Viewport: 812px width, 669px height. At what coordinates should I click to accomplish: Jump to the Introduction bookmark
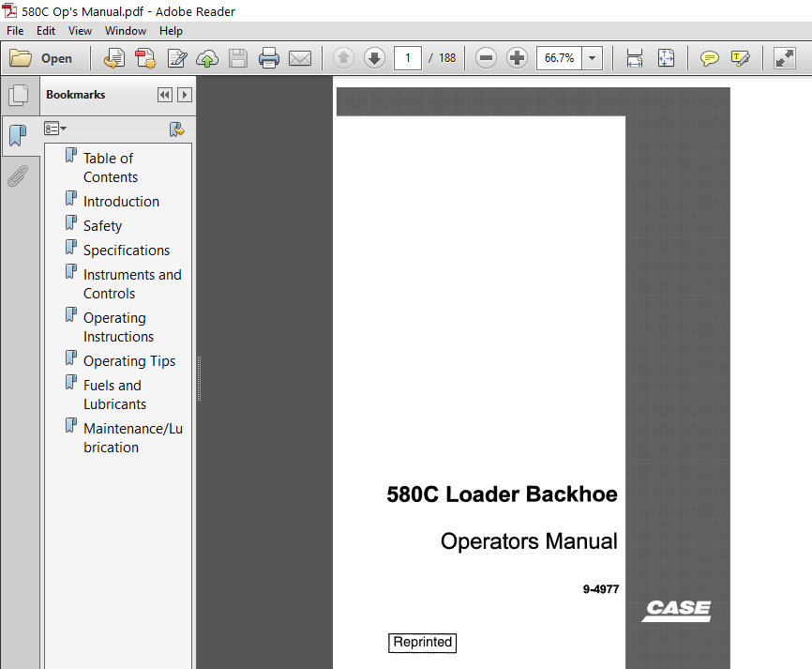[x=121, y=201]
